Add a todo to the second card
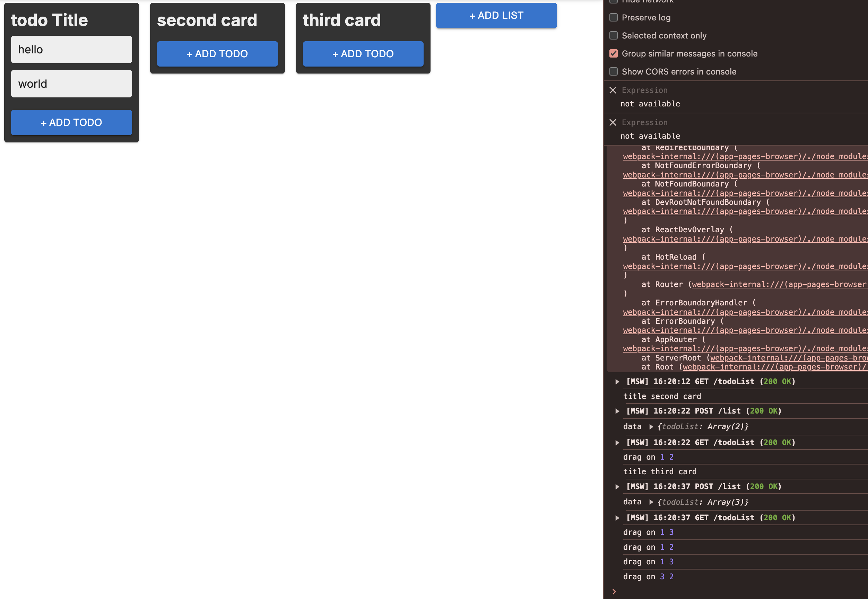This screenshot has height=599, width=868. click(x=217, y=54)
